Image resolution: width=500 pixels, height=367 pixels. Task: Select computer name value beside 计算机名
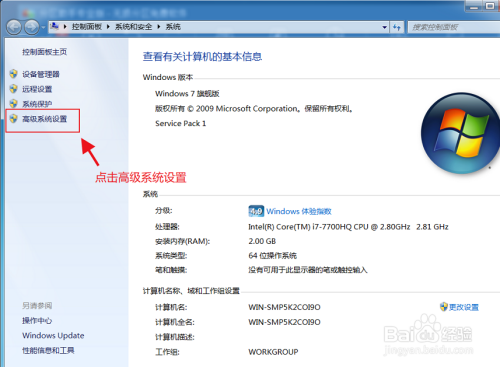(284, 307)
